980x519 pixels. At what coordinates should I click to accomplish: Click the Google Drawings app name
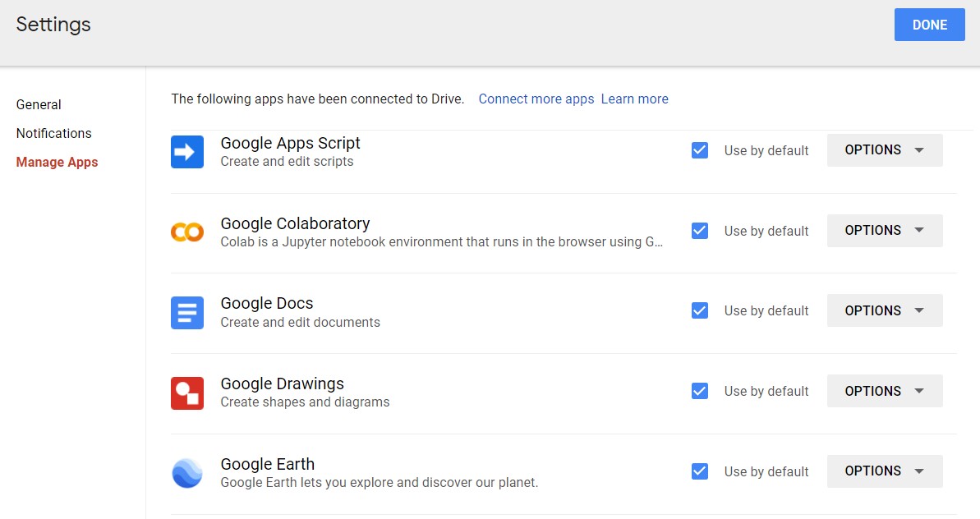283,384
